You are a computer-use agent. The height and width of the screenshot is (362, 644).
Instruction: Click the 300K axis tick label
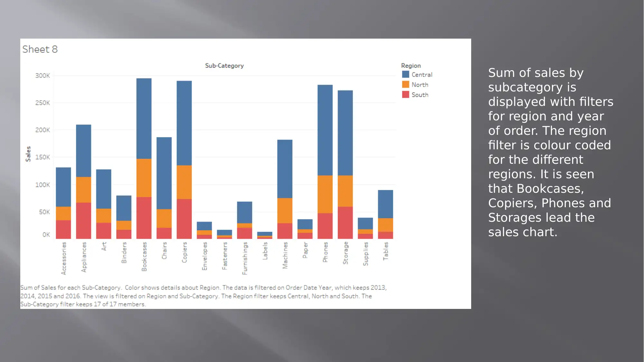42,76
